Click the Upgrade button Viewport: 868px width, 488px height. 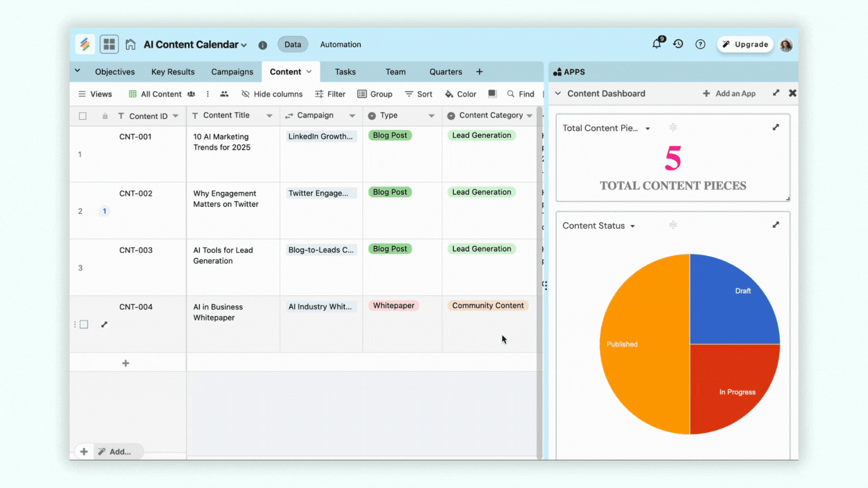click(x=745, y=44)
